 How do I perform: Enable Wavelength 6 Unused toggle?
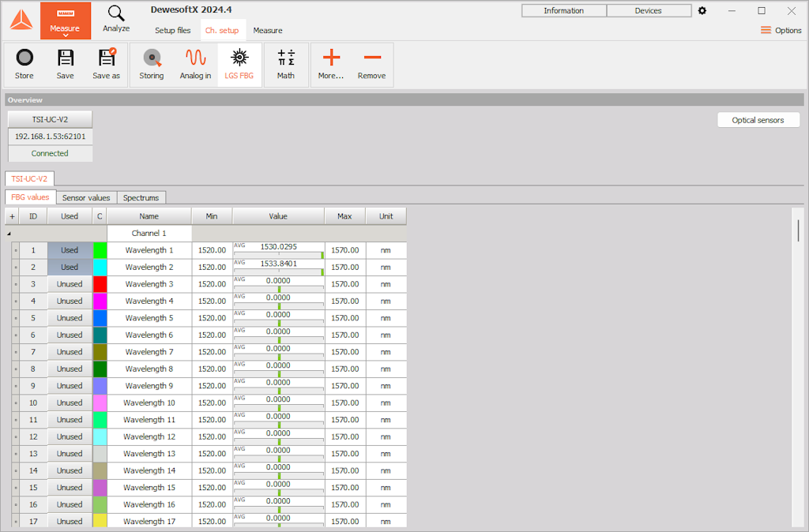pyautogui.click(x=70, y=335)
